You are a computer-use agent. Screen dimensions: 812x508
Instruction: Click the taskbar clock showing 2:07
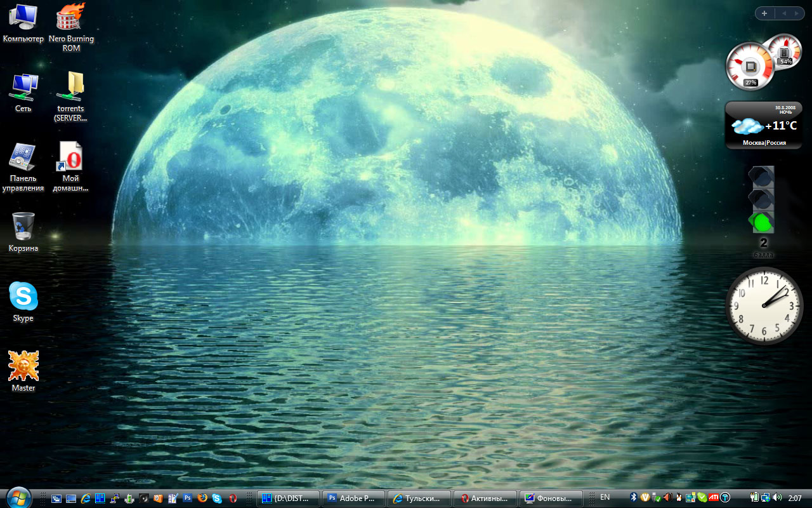(x=795, y=498)
